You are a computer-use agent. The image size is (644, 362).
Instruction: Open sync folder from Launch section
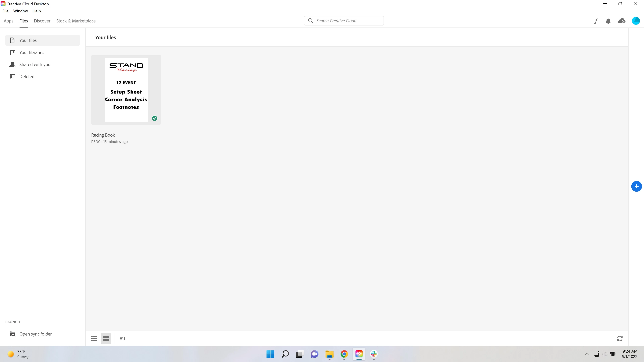(x=35, y=334)
